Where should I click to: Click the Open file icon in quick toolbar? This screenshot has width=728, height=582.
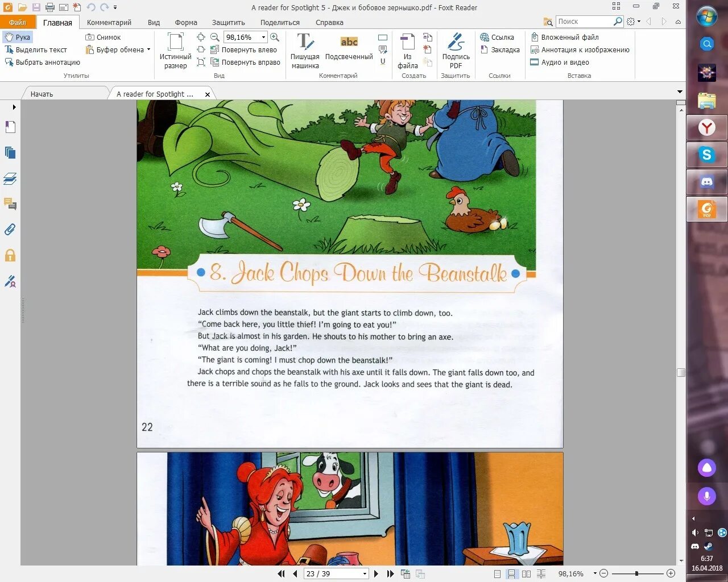(x=22, y=7)
